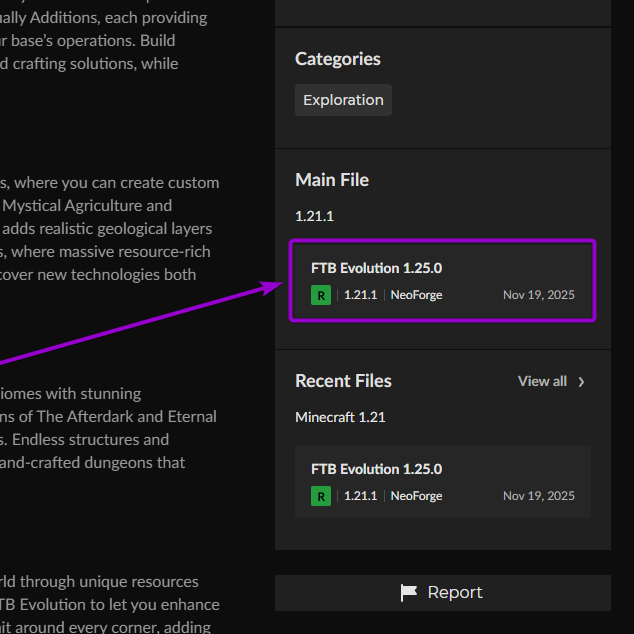Click the Minecraft 1.21 version label
This screenshot has height=634, width=634.
pyautogui.click(x=340, y=417)
